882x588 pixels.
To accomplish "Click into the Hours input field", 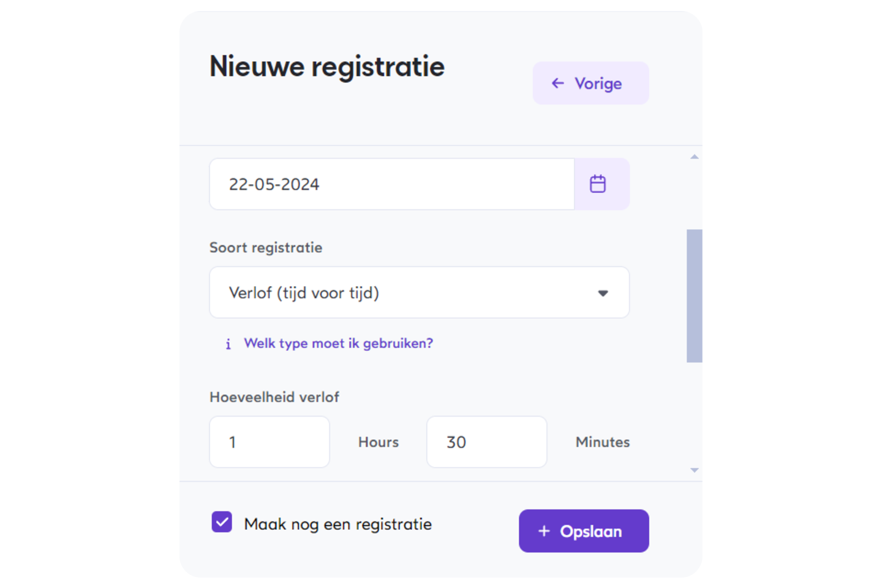I will 269,442.
